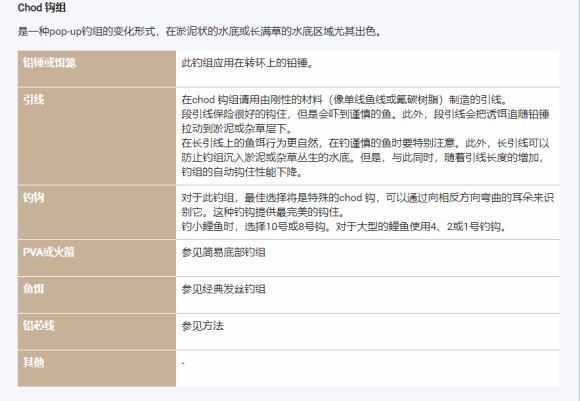Click the '鱼饵' row header

click(x=97, y=295)
